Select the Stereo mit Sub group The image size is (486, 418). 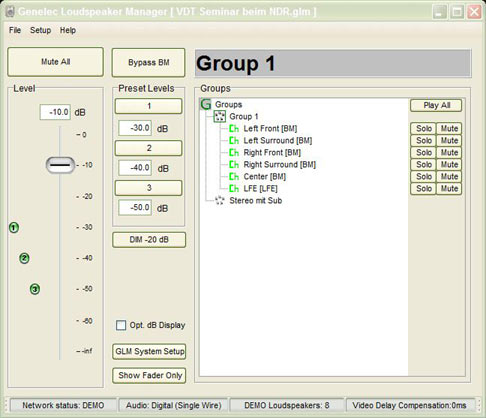click(x=256, y=200)
